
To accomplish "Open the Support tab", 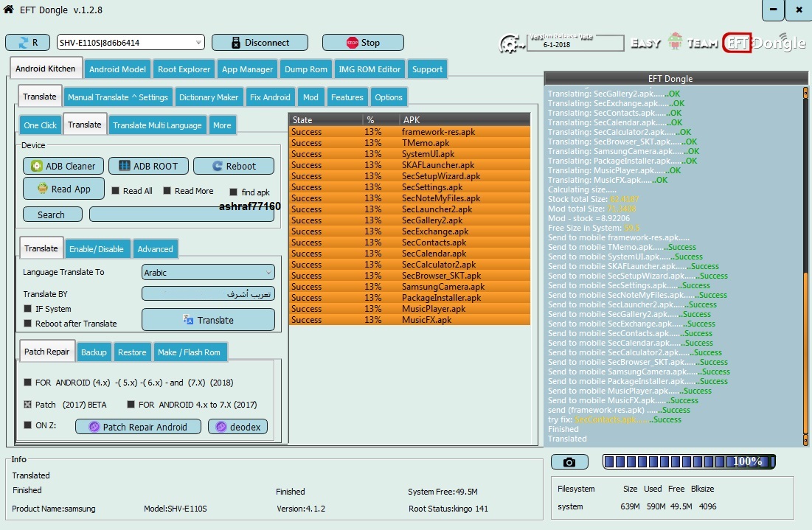I will [x=427, y=69].
